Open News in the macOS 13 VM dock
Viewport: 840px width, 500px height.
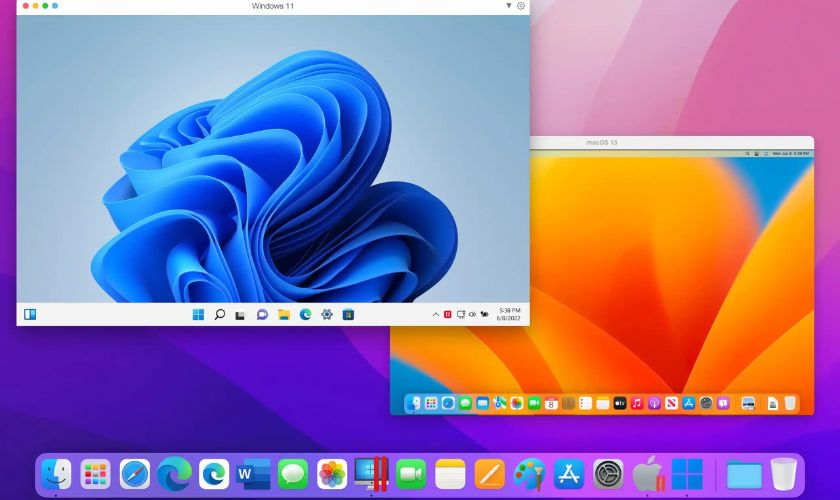click(x=671, y=403)
